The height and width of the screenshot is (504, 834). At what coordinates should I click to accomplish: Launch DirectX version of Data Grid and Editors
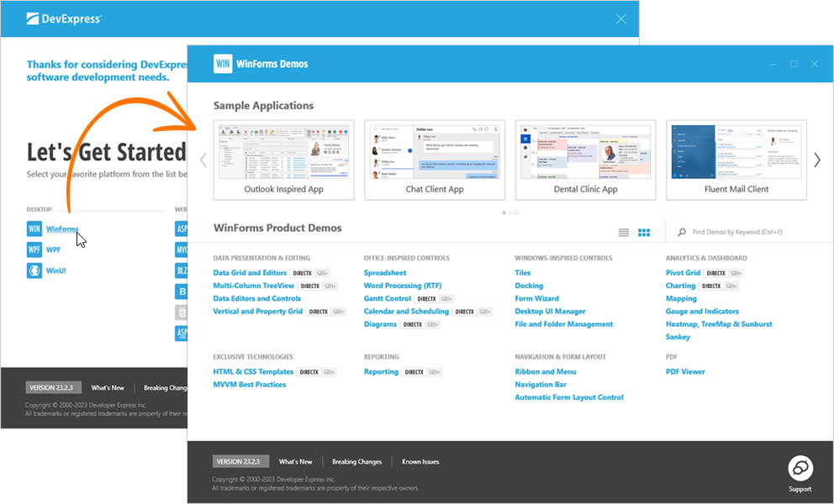tap(302, 273)
